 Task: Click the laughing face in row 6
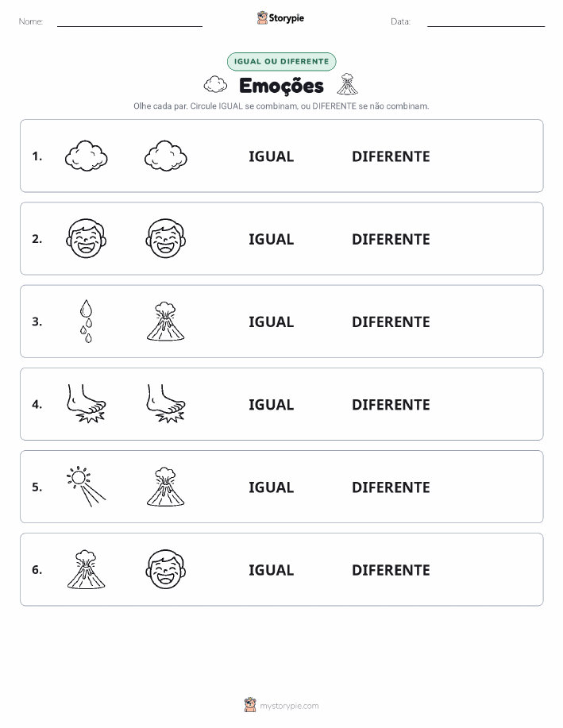(x=166, y=569)
